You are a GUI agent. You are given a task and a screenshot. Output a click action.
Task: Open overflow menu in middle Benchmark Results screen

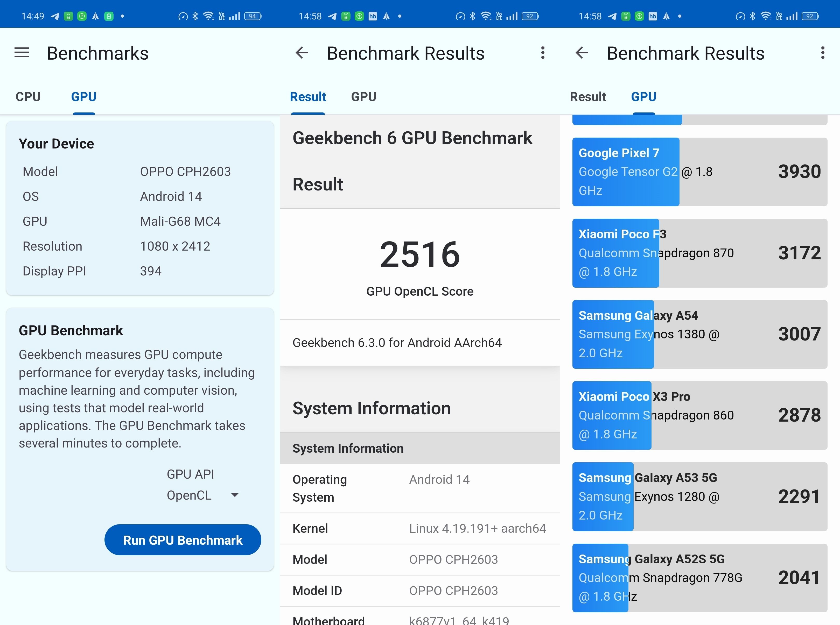[543, 53]
